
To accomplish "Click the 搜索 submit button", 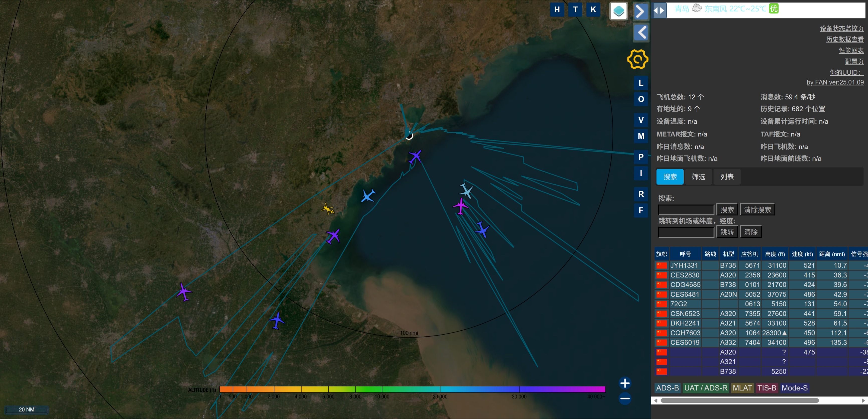I will [727, 210].
